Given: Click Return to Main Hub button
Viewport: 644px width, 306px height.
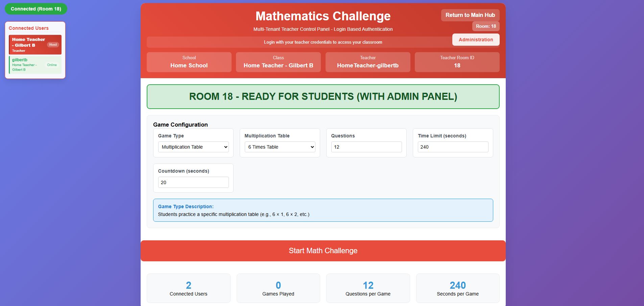Looking at the screenshot, I should 470,15.
